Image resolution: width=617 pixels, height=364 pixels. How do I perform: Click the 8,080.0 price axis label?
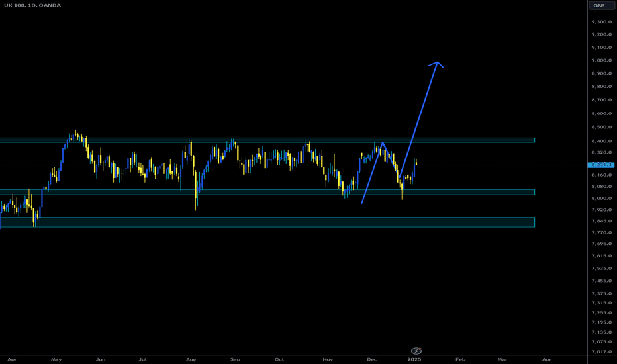coord(601,187)
